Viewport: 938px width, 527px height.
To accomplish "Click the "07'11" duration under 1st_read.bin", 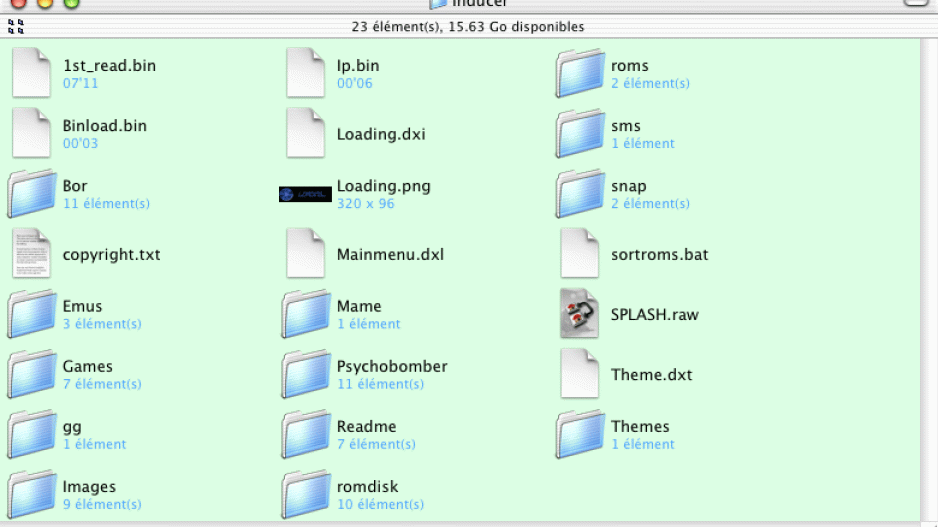I will tap(80, 83).
